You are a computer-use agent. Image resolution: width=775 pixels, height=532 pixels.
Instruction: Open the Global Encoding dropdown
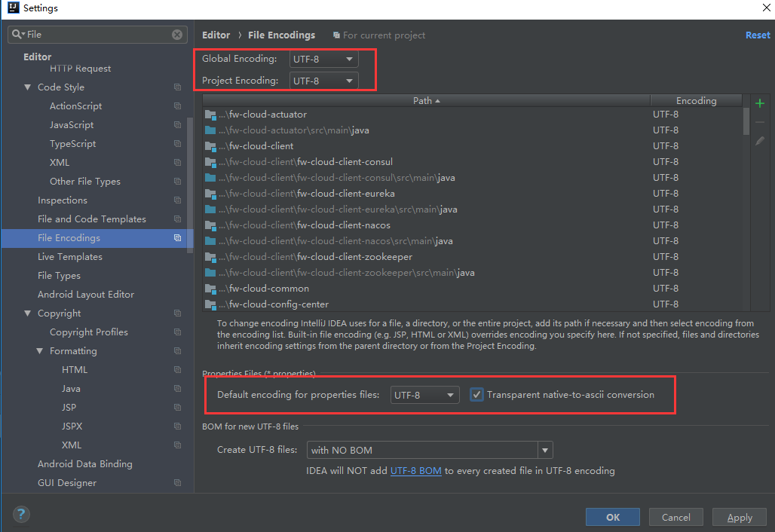[x=323, y=59]
